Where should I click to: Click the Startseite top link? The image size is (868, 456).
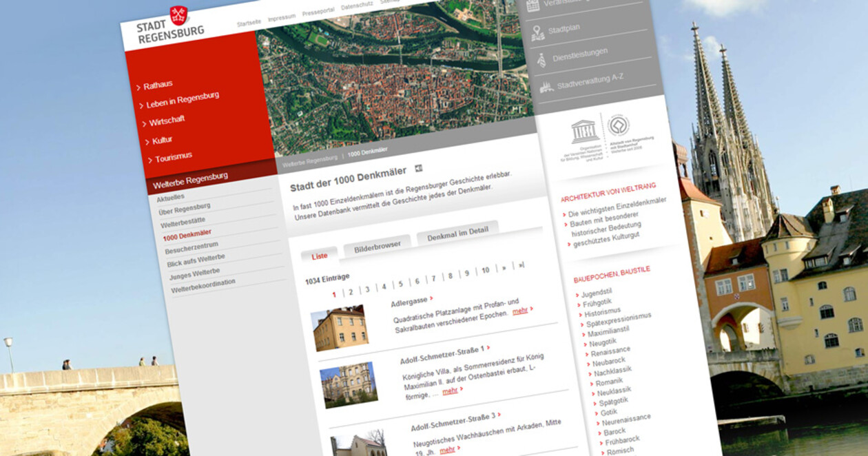point(248,23)
